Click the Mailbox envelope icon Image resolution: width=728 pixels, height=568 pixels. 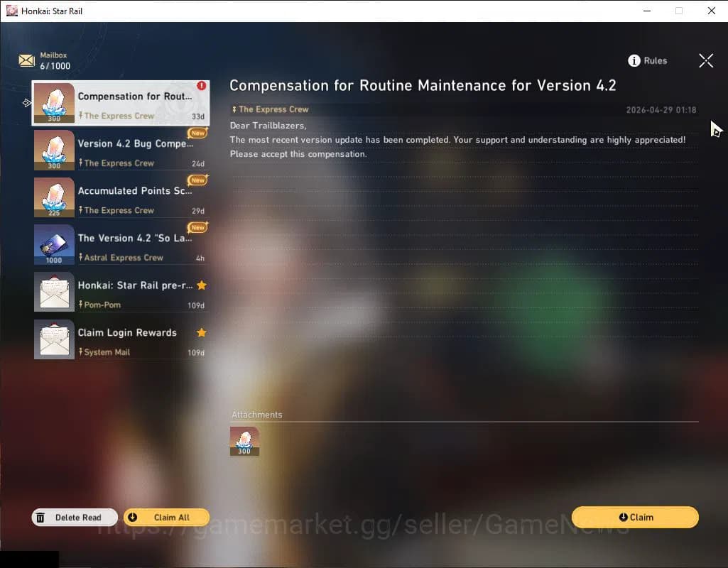tap(26, 61)
